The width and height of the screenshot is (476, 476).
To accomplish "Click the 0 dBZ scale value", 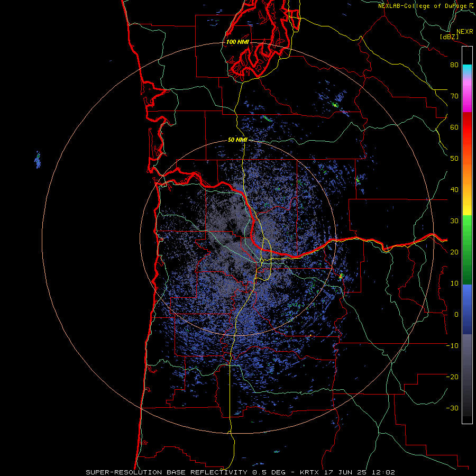I will [x=456, y=315].
